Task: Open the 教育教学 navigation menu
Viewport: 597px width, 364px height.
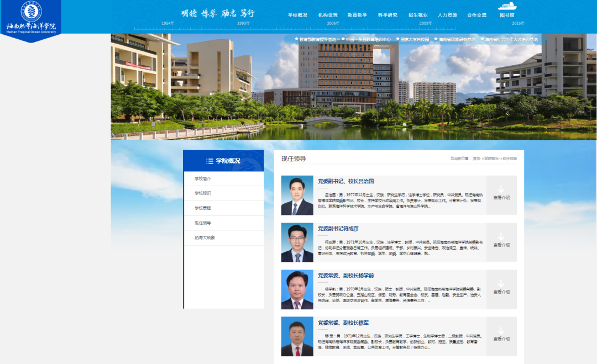Action: pos(357,15)
